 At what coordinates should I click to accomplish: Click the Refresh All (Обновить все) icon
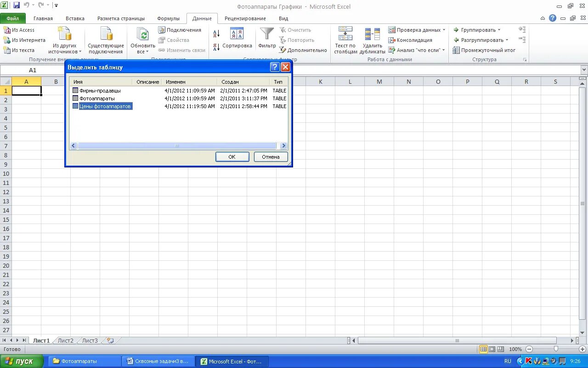coord(143,34)
